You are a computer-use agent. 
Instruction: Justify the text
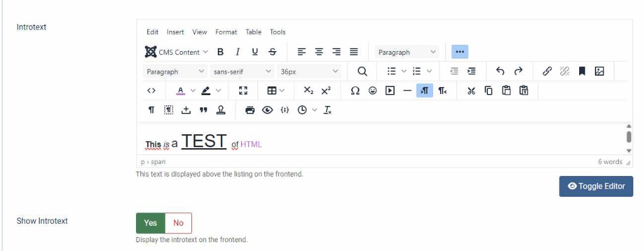[354, 52]
